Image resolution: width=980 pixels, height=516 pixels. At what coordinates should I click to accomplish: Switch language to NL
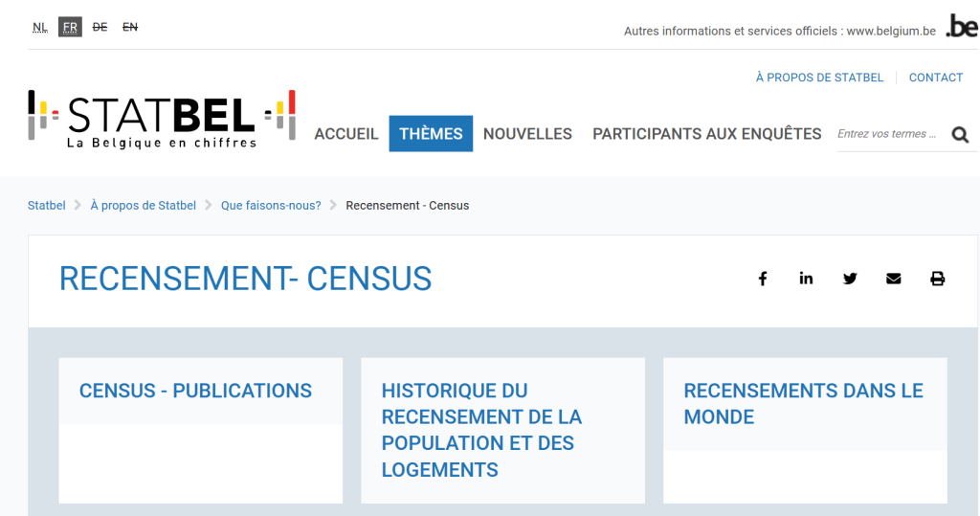click(40, 27)
